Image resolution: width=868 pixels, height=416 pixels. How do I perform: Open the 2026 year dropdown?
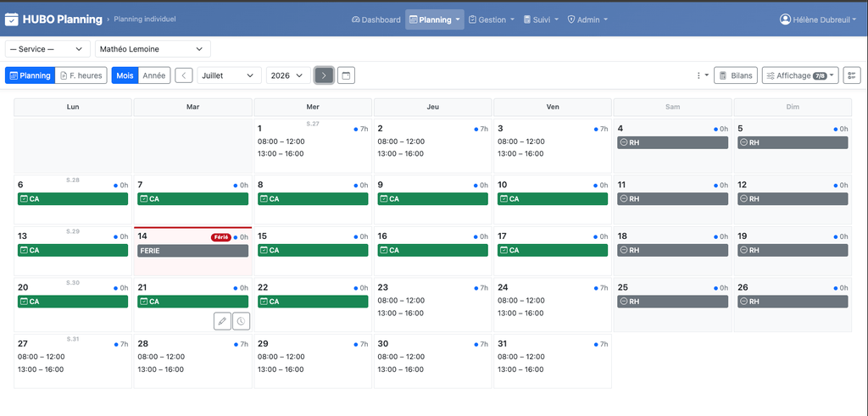coord(288,75)
